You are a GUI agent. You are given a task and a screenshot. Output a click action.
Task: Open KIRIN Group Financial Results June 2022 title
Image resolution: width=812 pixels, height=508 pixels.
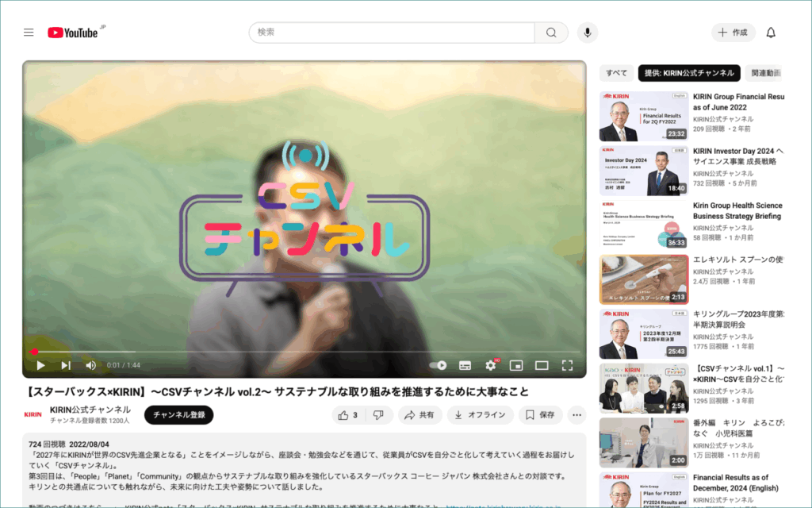tap(738, 102)
